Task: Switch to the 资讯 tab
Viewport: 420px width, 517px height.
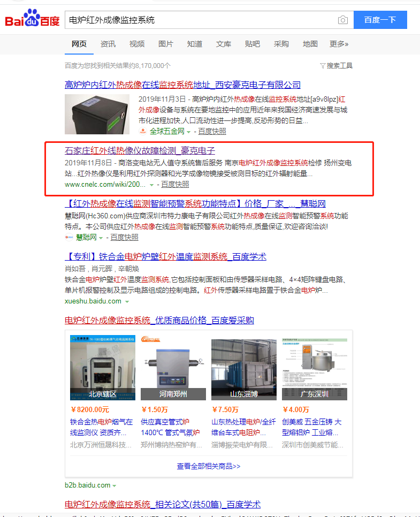Action: (108, 44)
